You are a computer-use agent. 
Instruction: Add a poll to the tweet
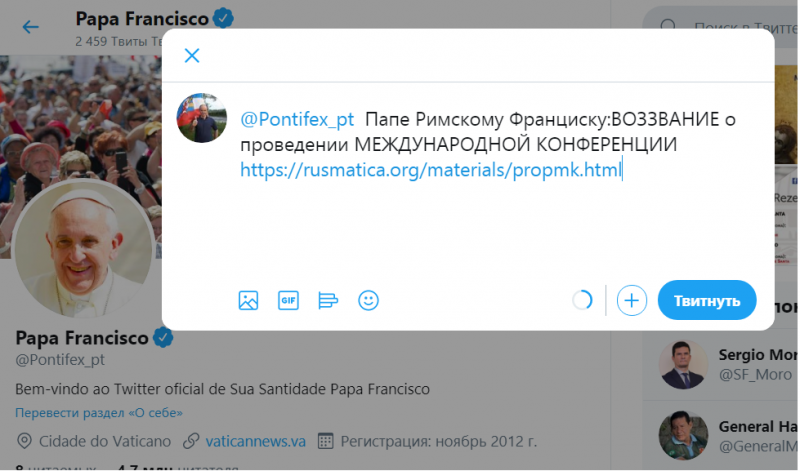(x=328, y=301)
